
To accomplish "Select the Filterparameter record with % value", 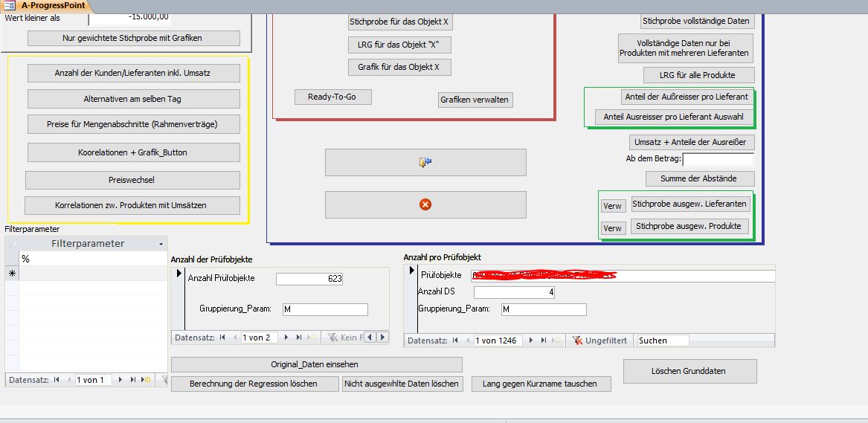I will 89,259.
